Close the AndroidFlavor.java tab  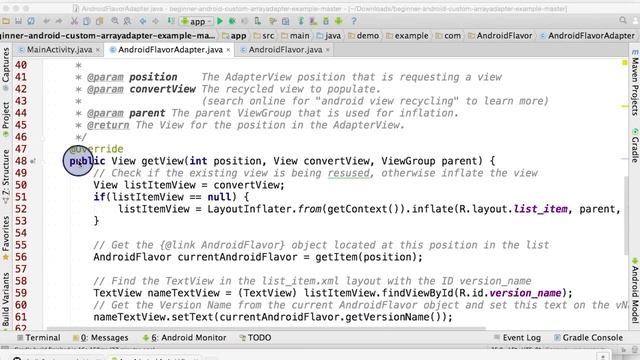click(x=328, y=50)
